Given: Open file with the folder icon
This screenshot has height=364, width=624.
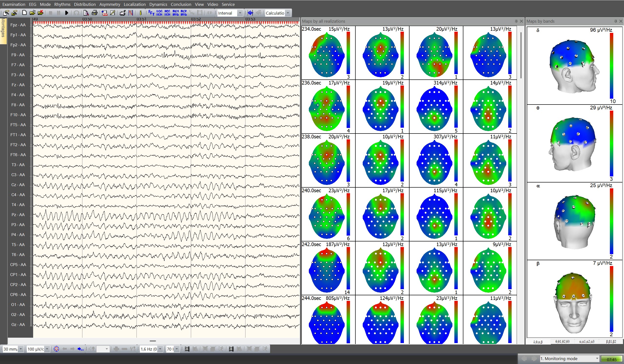Looking at the screenshot, I should [x=32, y=13].
